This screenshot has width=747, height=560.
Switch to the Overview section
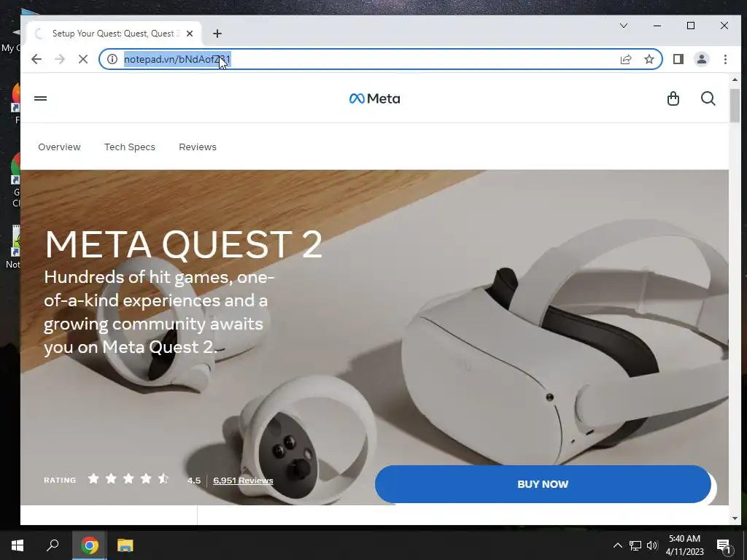[x=60, y=147]
